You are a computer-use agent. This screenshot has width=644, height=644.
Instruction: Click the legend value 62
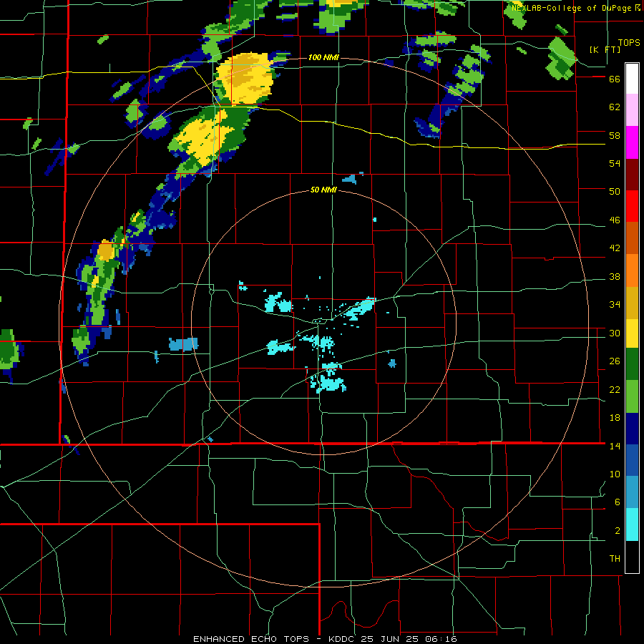[615, 107]
